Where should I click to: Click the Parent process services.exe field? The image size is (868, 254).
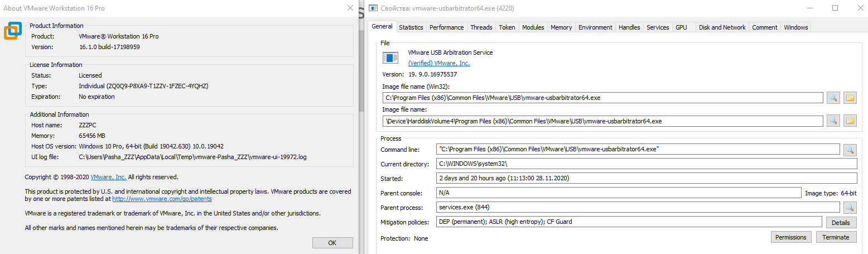(x=638, y=207)
